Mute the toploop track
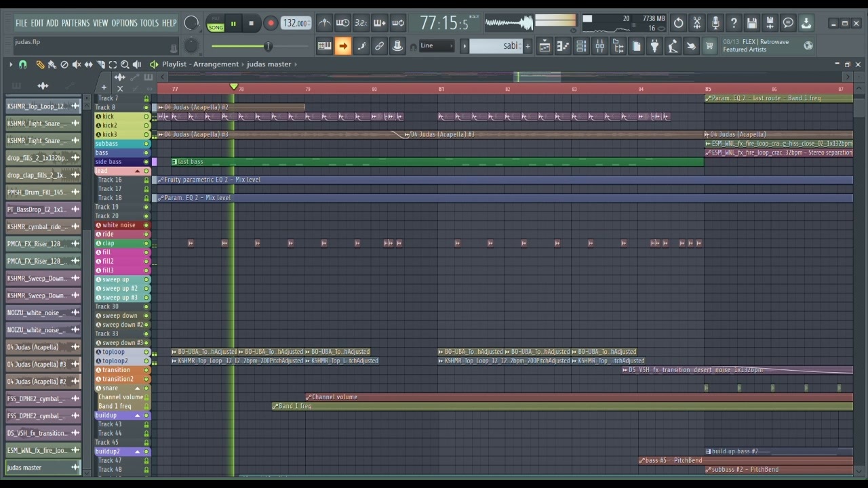This screenshot has width=868, height=488. [x=146, y=352]
